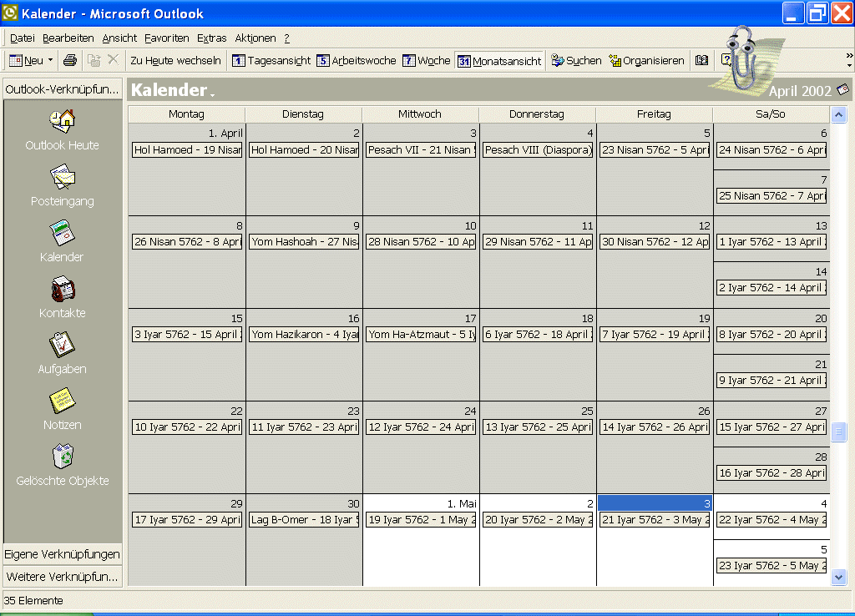Click the help question mark toolbar icon
Image resolution: width=855 pixels, height=616 pixels.
click(726, 59)
